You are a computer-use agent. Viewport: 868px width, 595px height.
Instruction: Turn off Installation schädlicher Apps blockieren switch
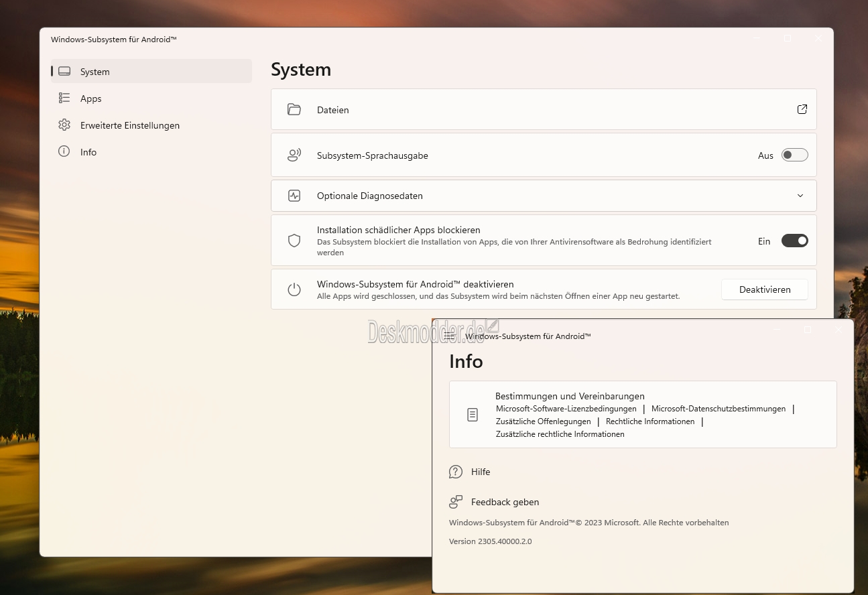(x=795, y=241)
